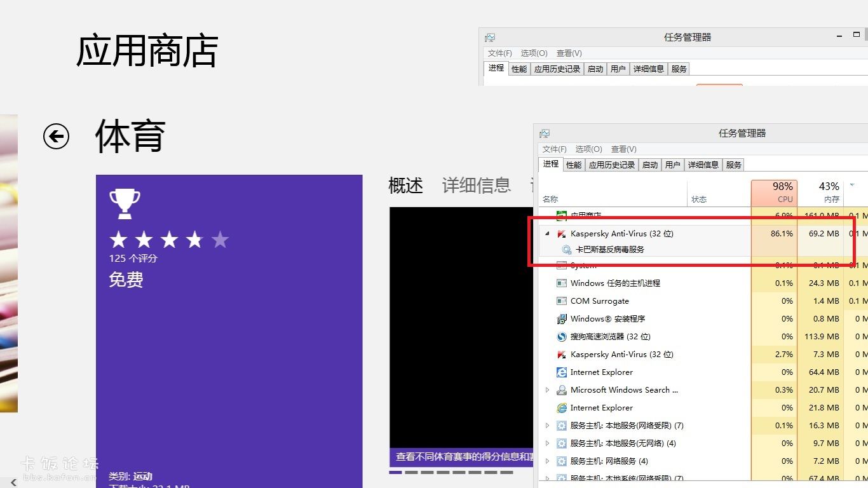868x488 pixels.
Task: Click the trophy icon on the purple tile
Action: (125, 203)
